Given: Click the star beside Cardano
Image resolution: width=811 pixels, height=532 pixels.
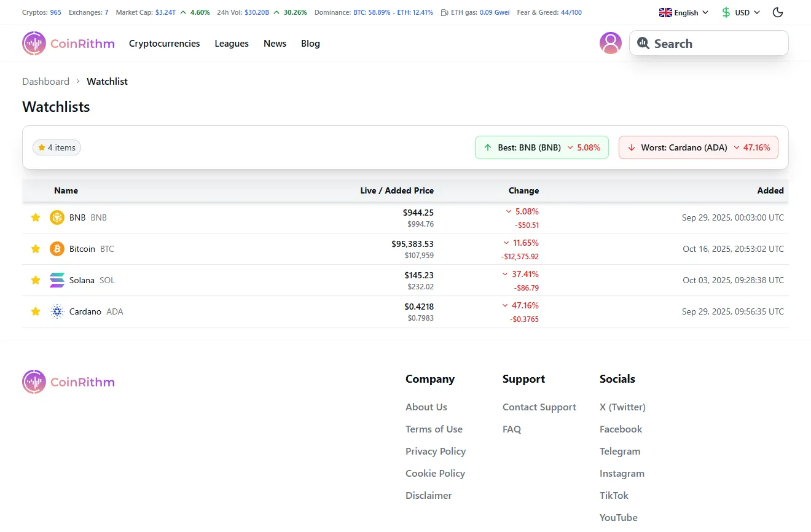Looking at the screenshot, I should [35, 311].
